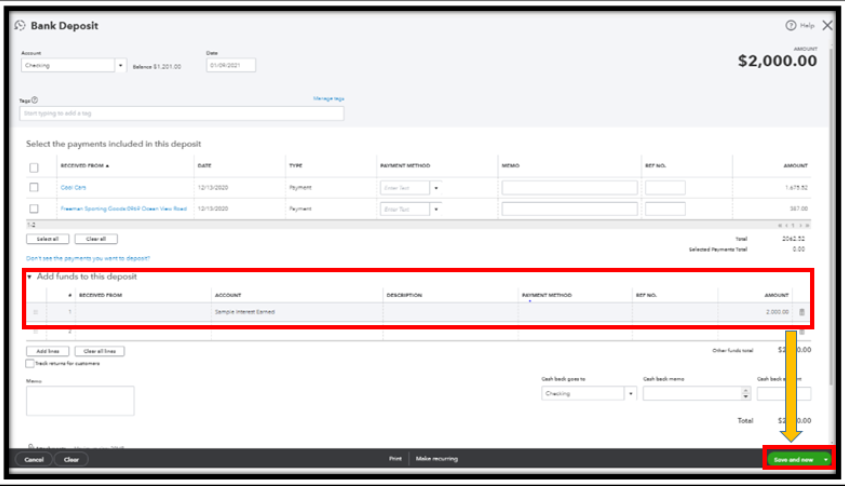Check the select-all payments header checkbox
This screenshot has height=486, width=845.
tap(34, 168)
